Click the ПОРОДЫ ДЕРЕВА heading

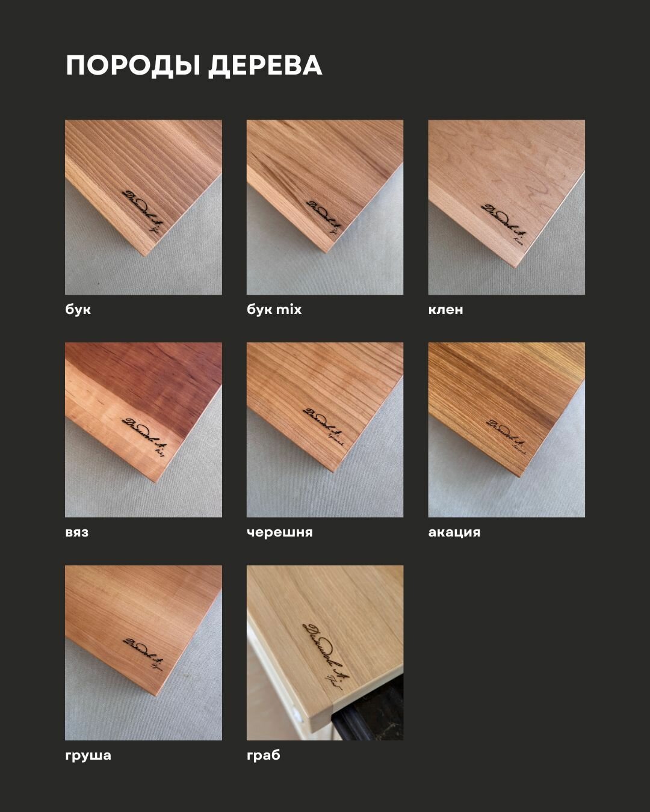(x=194, y=66)
